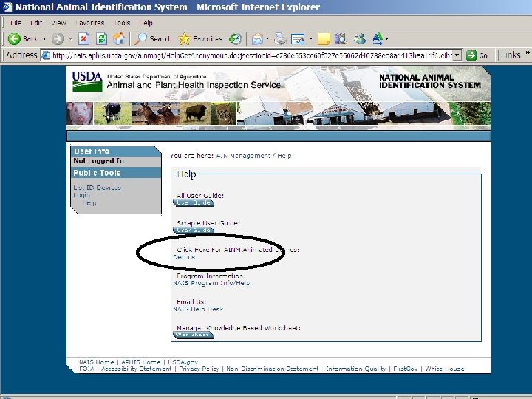This screenshot has height=399, width=532.
Task: Click the page icon in Address bar
Action: point(46,55)
